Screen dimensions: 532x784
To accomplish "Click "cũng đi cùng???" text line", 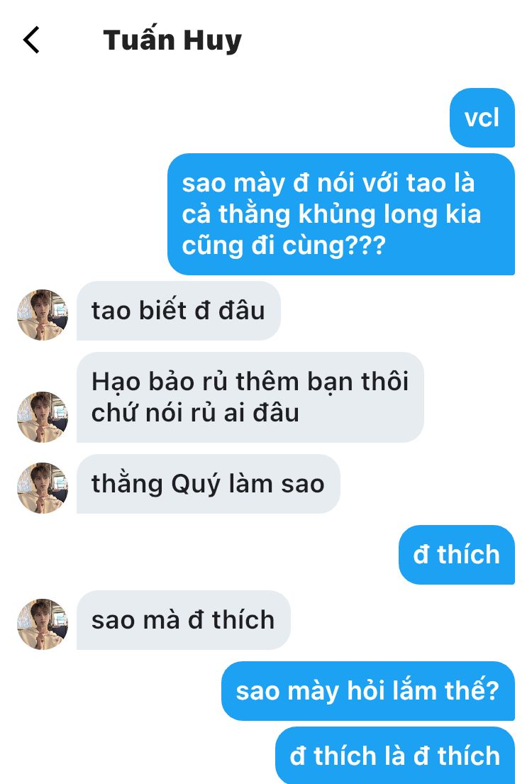I will coord(284,245).
